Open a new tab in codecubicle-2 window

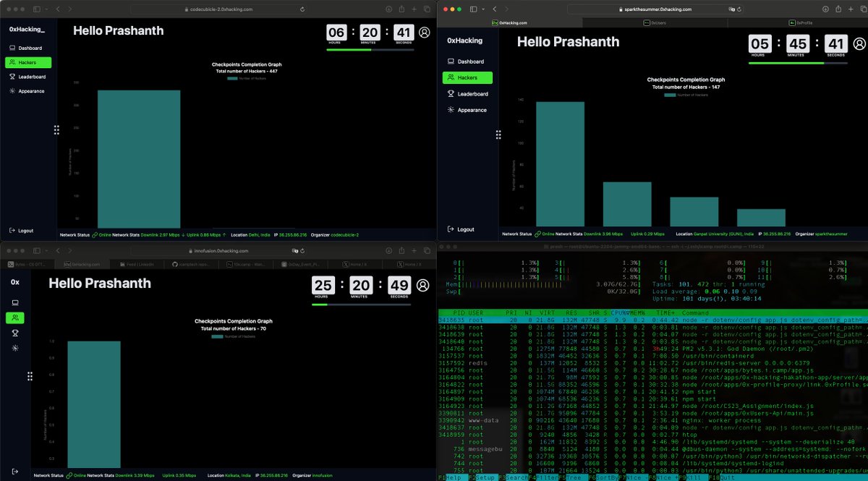coord(414,9)
